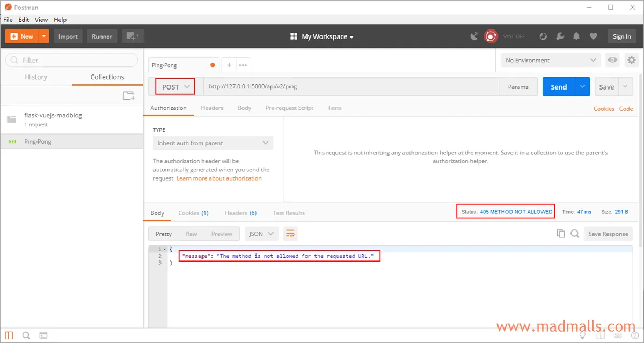644x343 pixels.
Task: Open environment quick look eye icon
Action: coord(612,60)
